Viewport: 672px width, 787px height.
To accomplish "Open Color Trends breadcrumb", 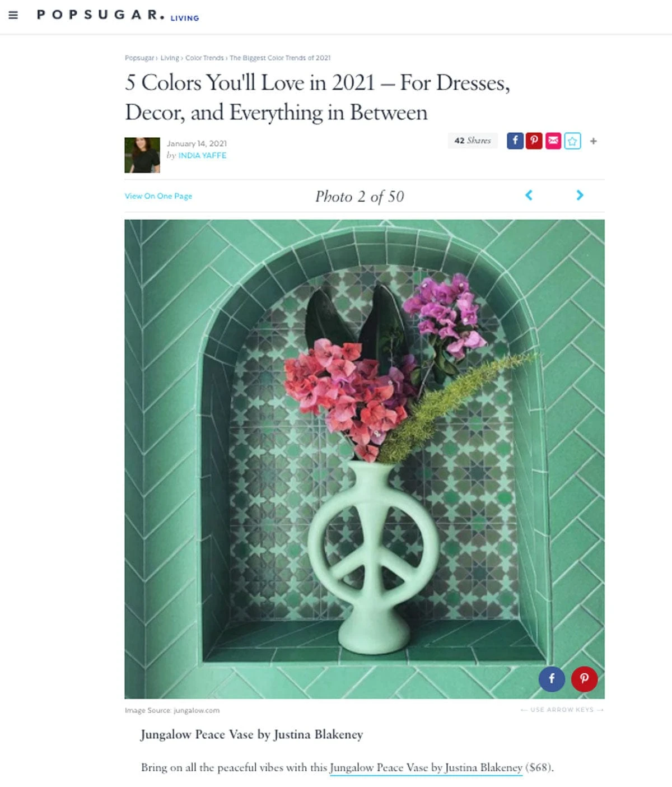I will tap(204, 58).
